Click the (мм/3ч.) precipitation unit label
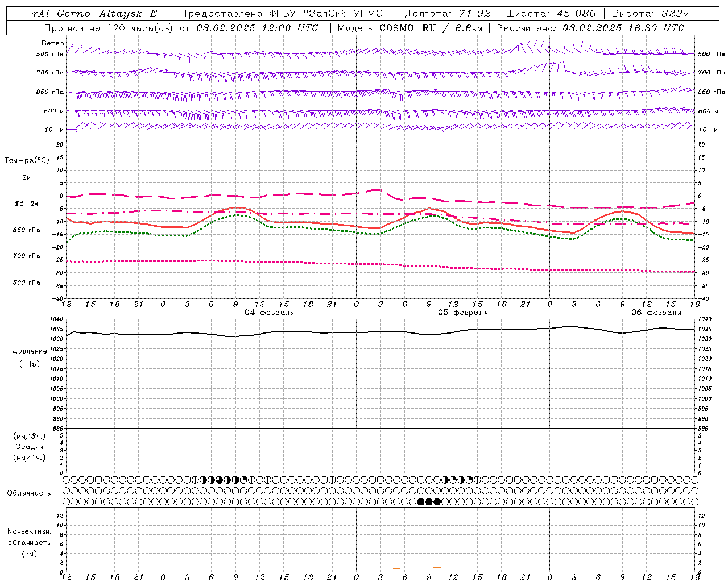Image resolution: width=728 pixels, height=582 pixels. point(30,436)
